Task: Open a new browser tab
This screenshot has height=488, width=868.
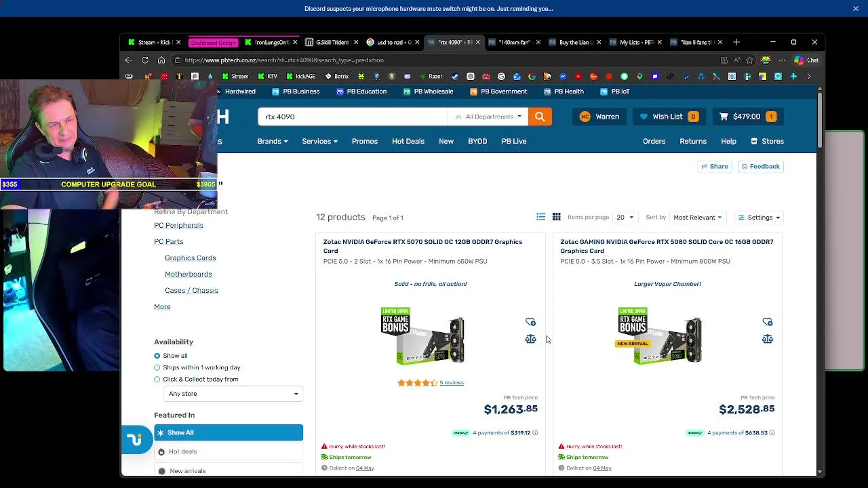Action: [736, 42]
